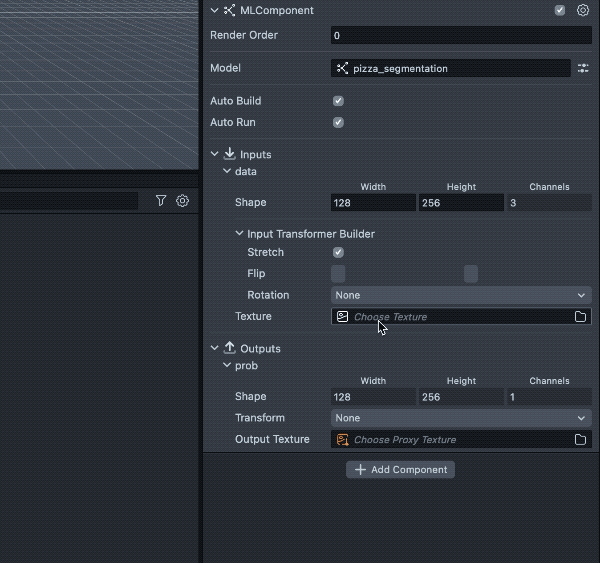Click the Add Component button
This screenshot has height=563, width=600.
pyautogui.click(x=400, y=470)
